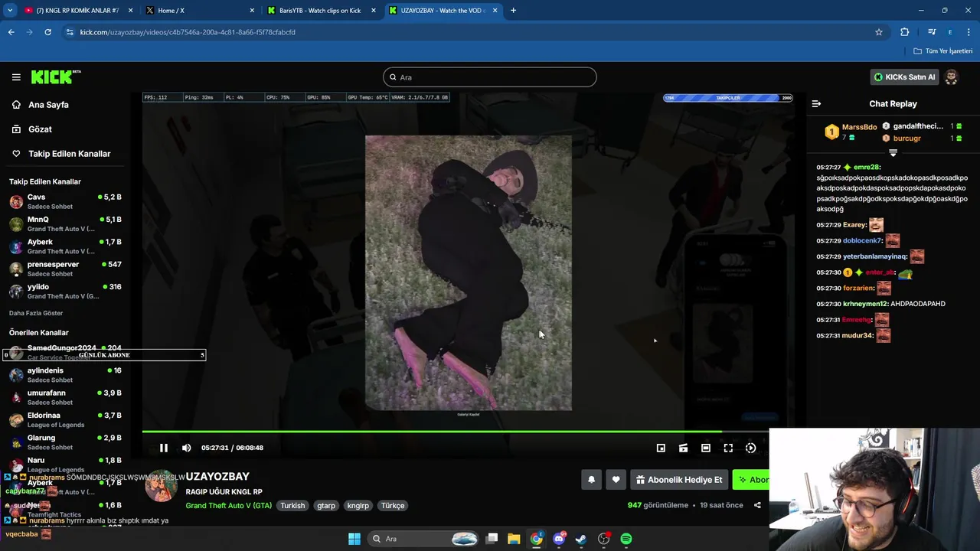The image size is (980, 551).
Task: Switch to Home / X tab
Action: click(199, 11)
